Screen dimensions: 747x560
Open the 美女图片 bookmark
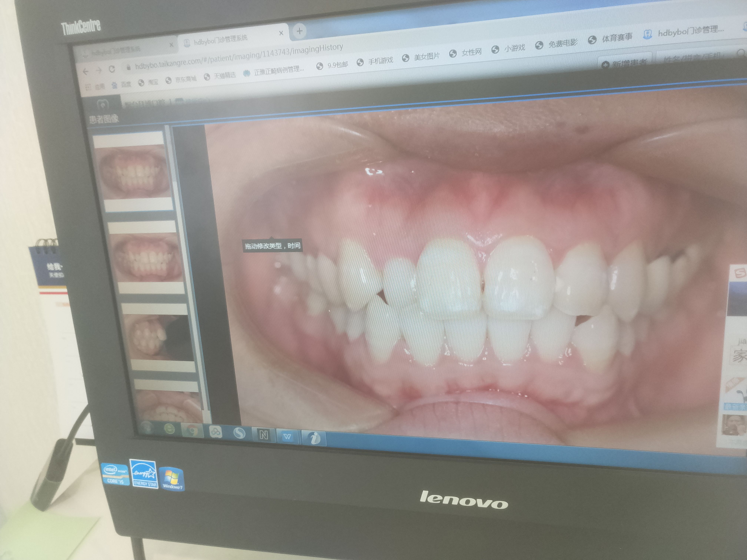421,57
